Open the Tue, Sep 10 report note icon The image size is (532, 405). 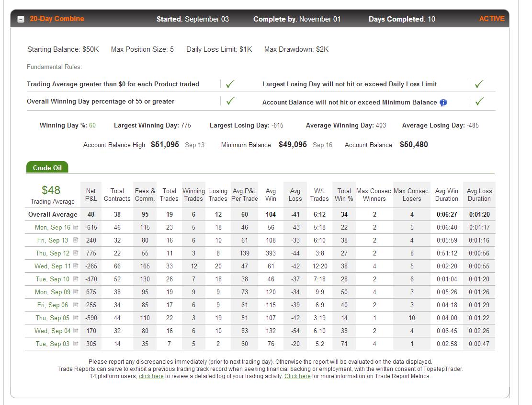76,279
